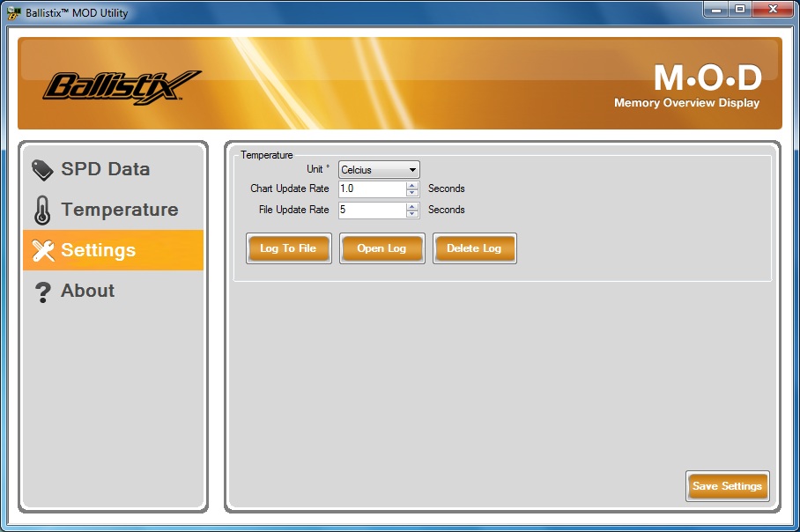Close the Ballistix MOD Utility window

pyautogui.click(x=773, y=10)
